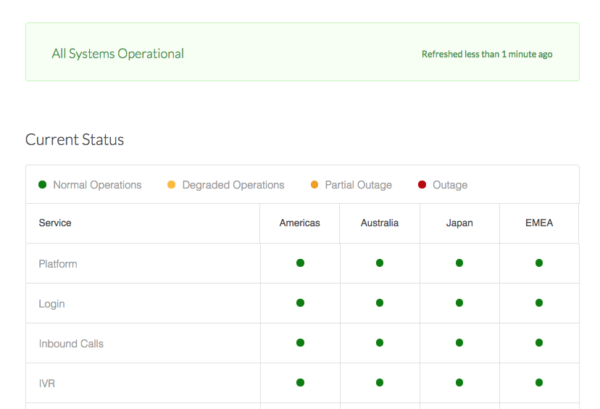Click the Platform status dot for Americas
The width and height of the screenshot is (600, 409).
click(x=300, y=263)
